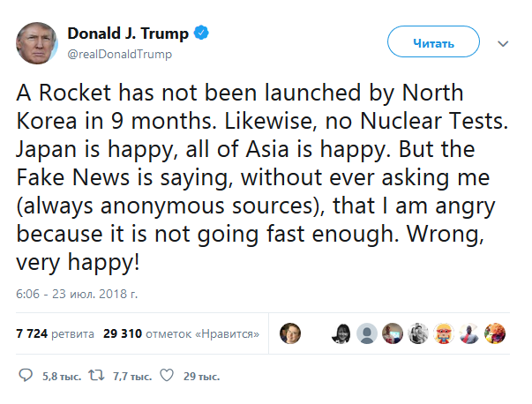Click the blue verified badge
The image size is (532, 404).
tap(202, 34)
